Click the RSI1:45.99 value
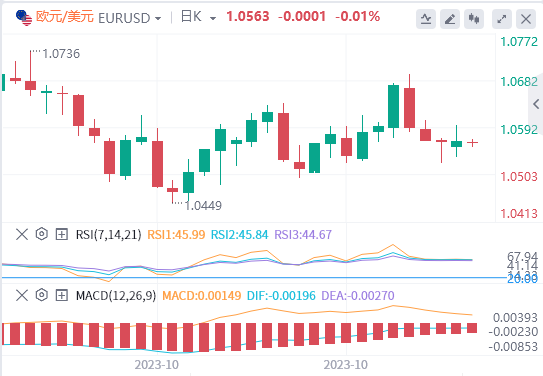 (176, 235)
